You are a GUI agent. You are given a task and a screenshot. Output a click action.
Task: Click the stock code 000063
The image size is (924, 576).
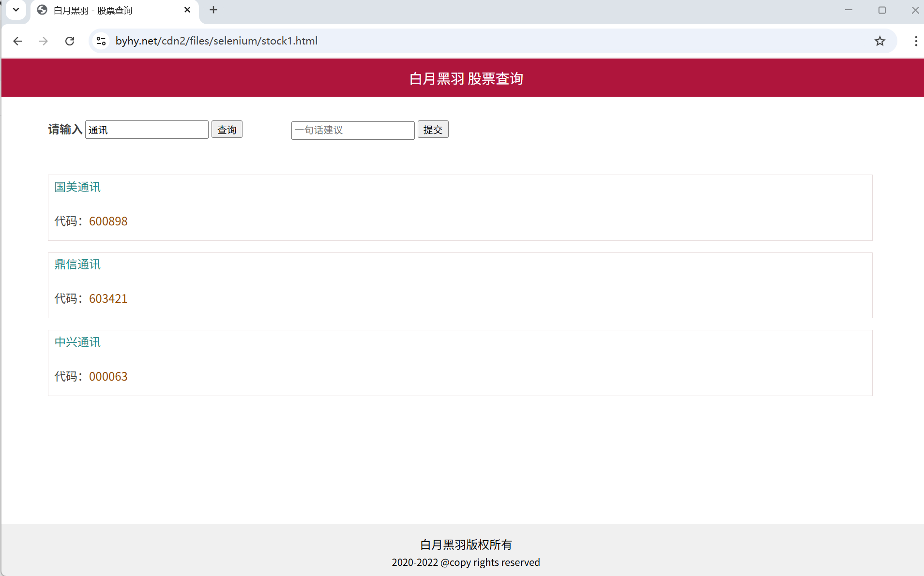(108, 377)
